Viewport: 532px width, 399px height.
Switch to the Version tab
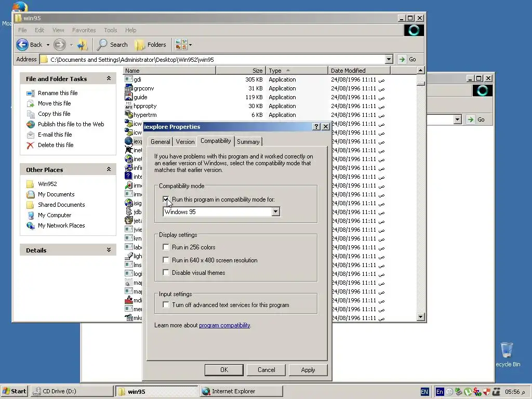click(185, 142)
